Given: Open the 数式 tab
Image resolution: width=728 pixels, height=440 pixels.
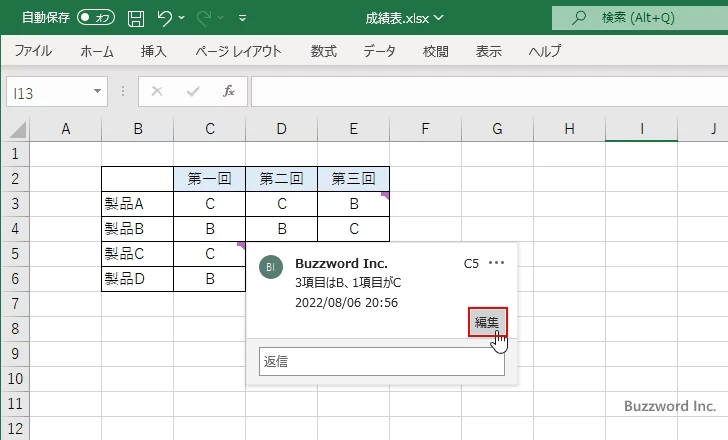Looking at the screenshot, I should tap(324, 51).
